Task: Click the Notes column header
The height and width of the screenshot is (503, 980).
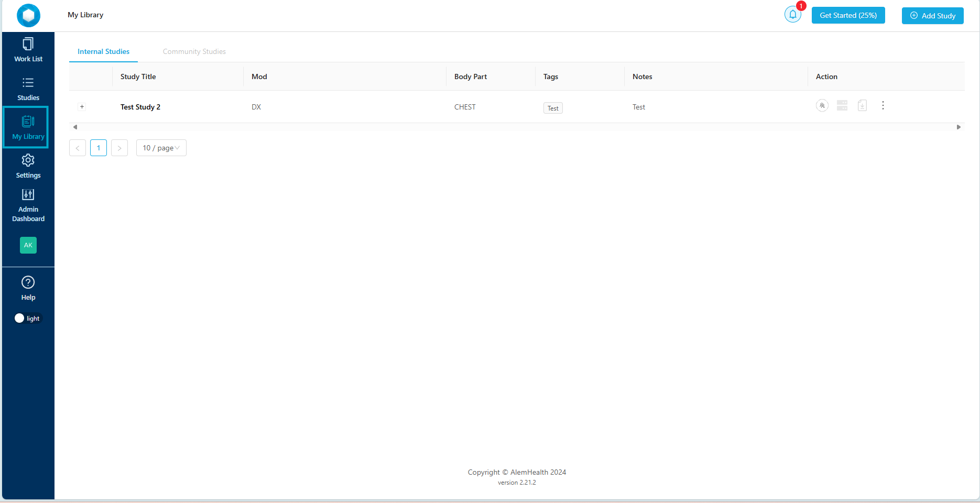Action: pos(643,76)
